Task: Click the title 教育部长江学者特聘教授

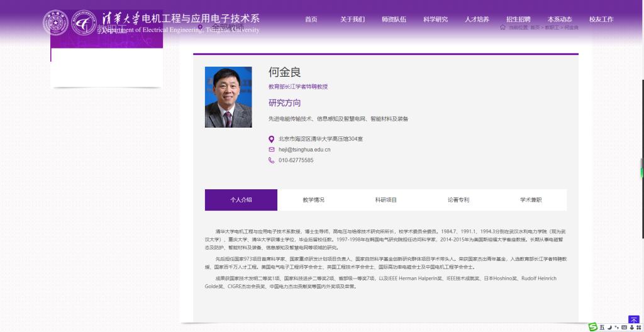Action: 298,87
